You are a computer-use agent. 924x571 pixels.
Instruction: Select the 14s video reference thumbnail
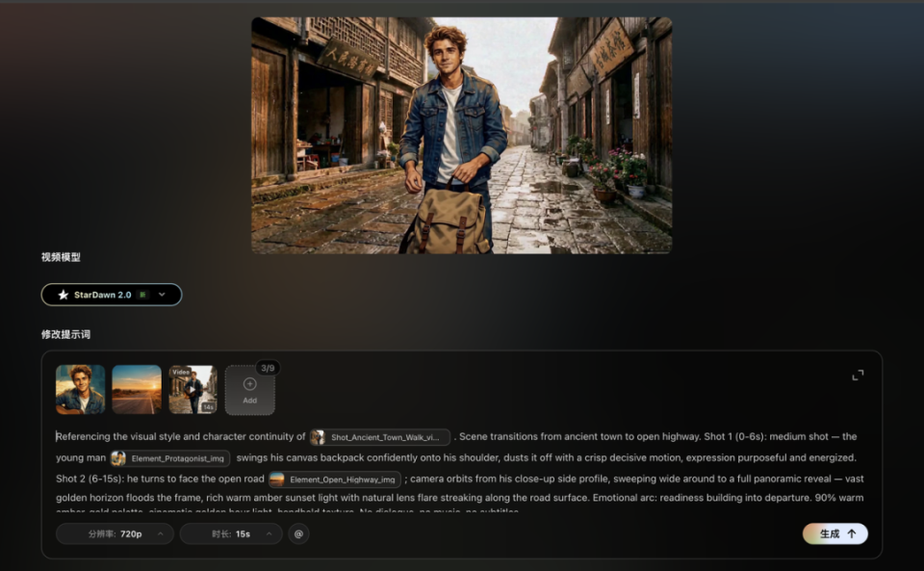pos(192,390)
